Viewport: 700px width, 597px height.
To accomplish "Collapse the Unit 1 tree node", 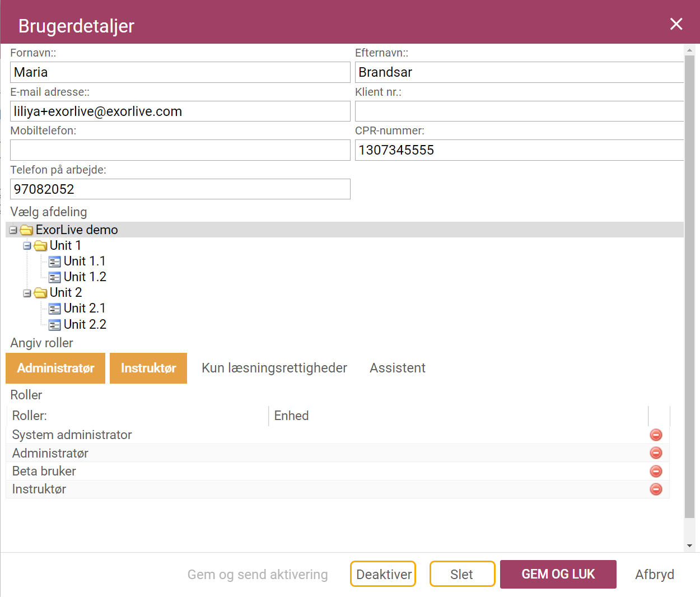I will (27, 246).
